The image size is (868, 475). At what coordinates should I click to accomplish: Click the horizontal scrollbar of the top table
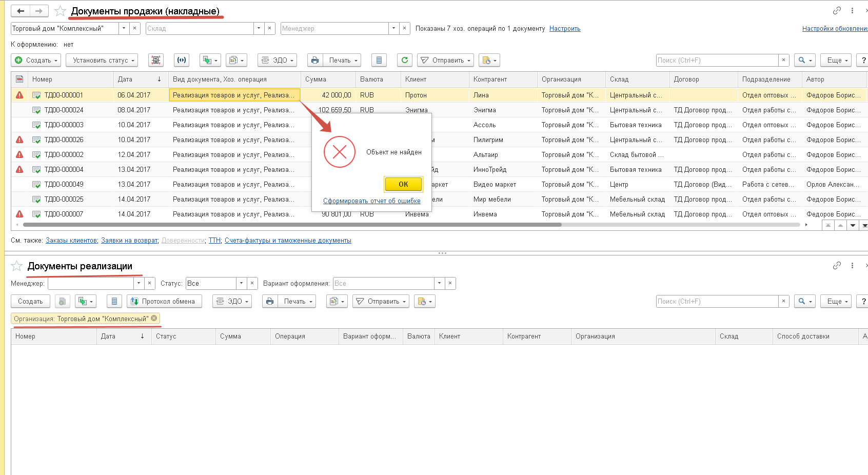click(x=292, y=225)
